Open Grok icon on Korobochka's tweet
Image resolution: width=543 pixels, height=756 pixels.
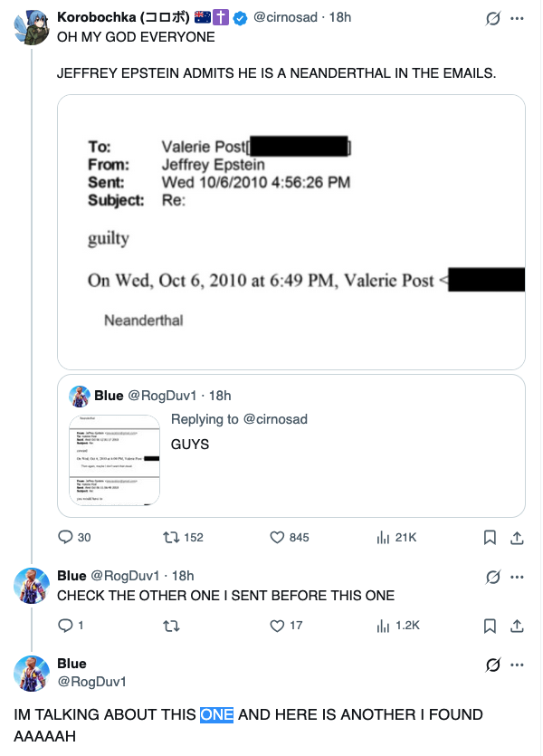493,18
